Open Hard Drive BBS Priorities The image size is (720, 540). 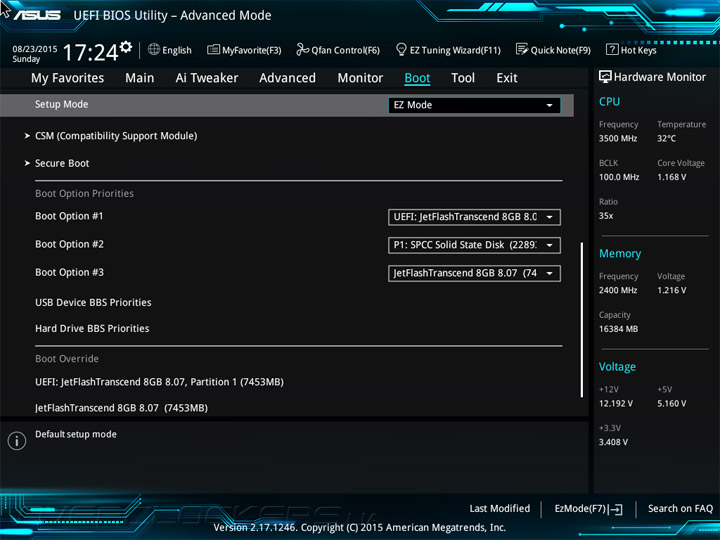[92, 328]
